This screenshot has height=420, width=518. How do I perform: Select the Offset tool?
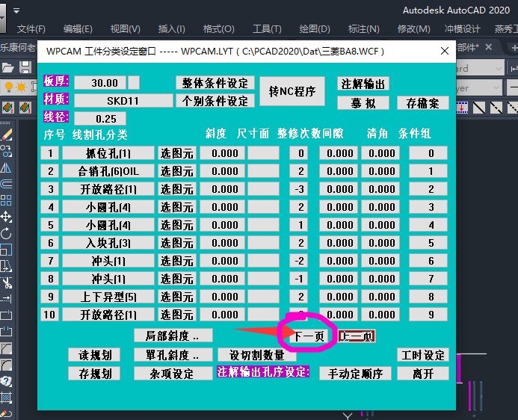pos(6,184)
